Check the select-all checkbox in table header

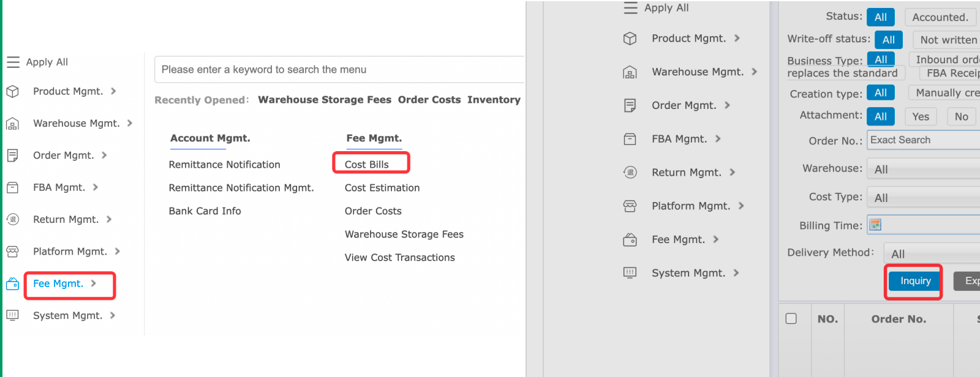point(791,319)
